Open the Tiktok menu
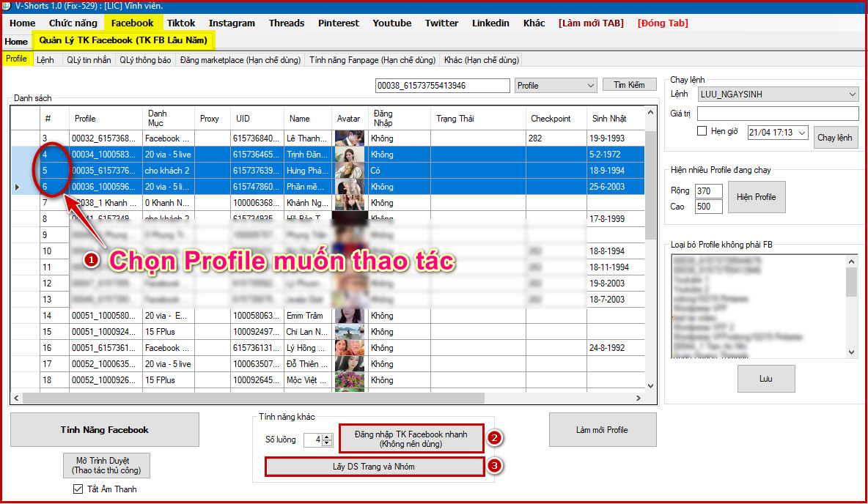Image resolution: width=868 pixels, height=504 pixels. (181, 23)
